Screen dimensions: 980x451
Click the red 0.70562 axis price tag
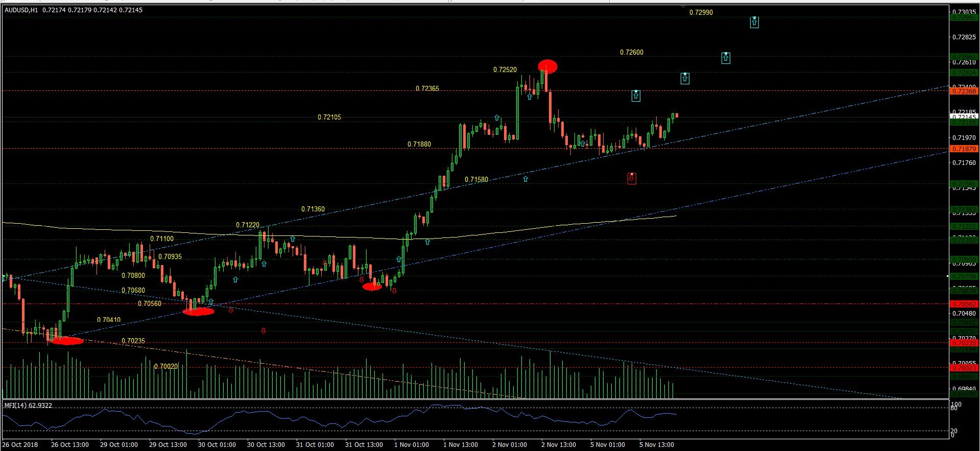[x=964, y=304]
